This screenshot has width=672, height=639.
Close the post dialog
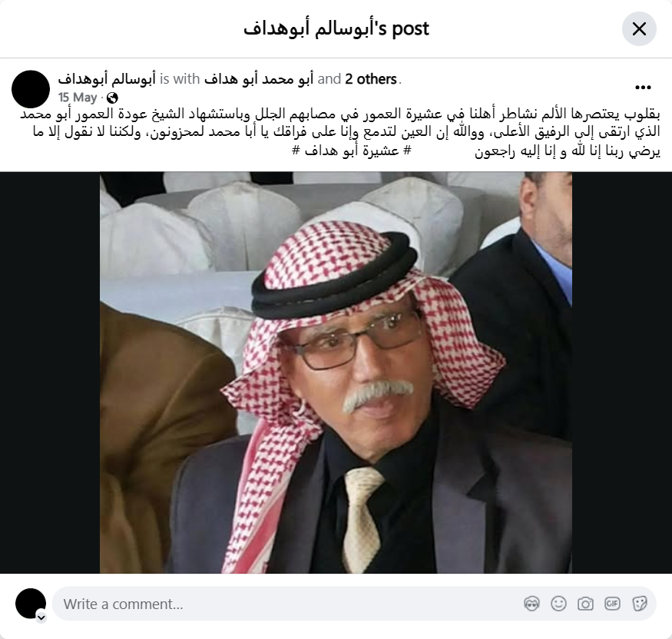[639, 29]
